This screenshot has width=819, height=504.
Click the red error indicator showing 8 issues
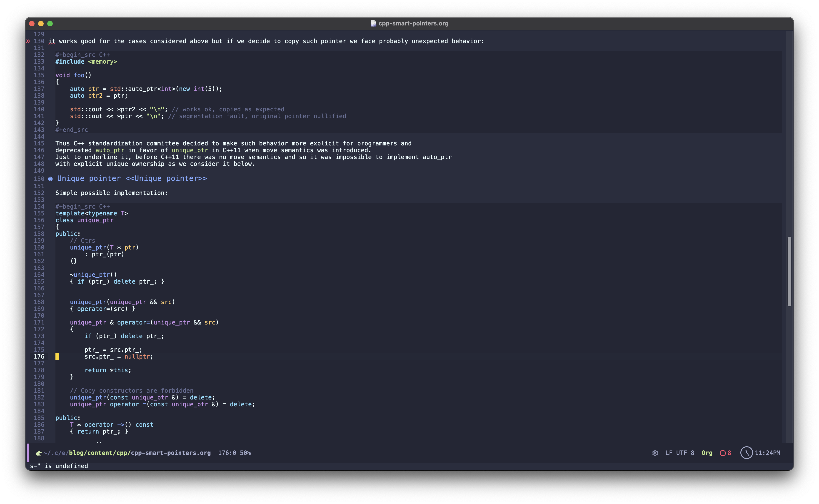coord(725,453)
